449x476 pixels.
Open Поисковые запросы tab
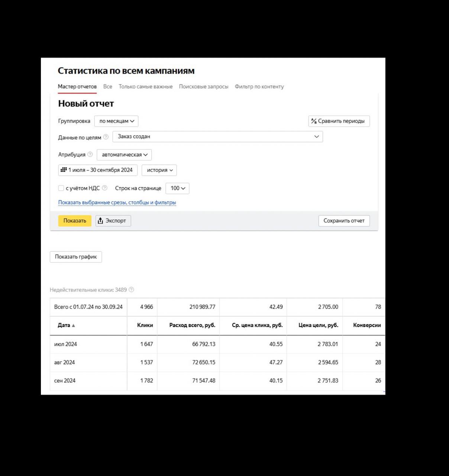pyautogui.click(x=204, y=87)
